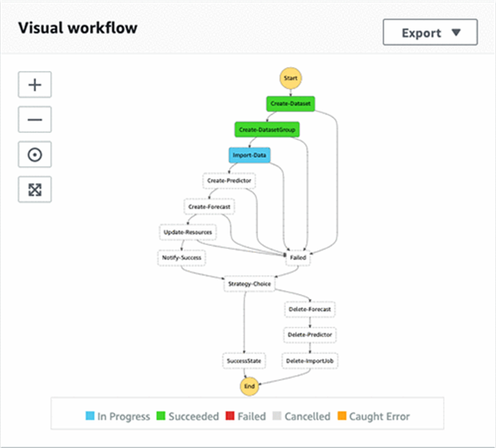Click the Delete-Forecast state node
The image size is (496, 448).
[x=310, y=309]
